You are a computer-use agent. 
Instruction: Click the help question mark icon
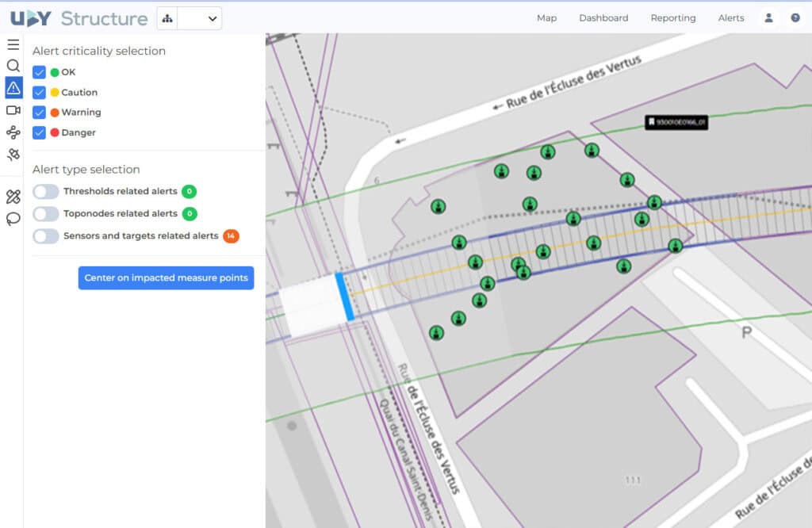(795, 18)
